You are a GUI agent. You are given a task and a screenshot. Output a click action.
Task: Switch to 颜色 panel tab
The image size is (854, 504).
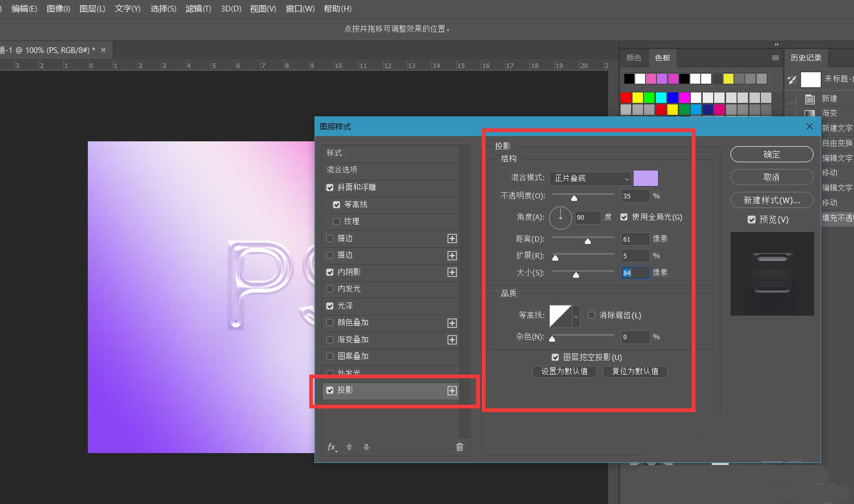pos(634,58)
